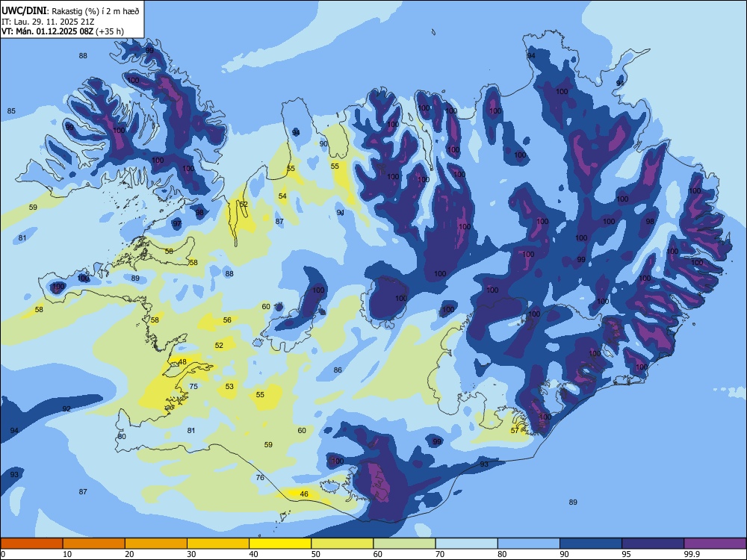Click the 70–80 pale blue legend swatch
The height and width of the screenshot is (560, 747).
pyautogui.click(x=466, y=544)
